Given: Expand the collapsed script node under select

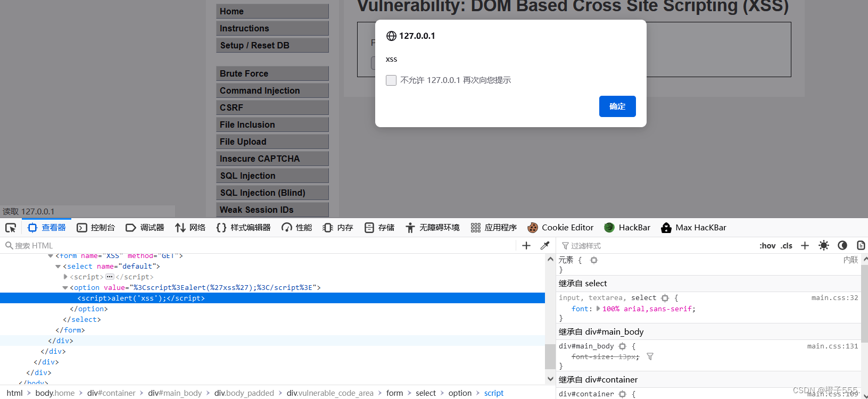Looking at the screenshot, I should (65, 277).
